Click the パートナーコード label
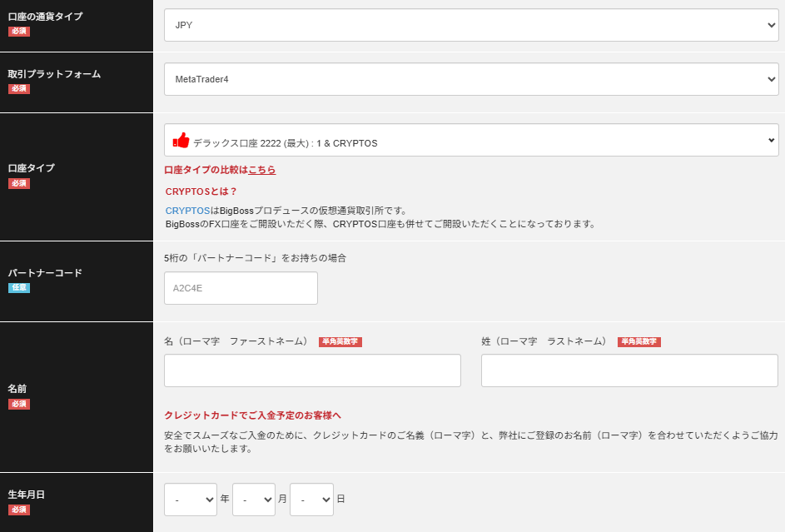This screenshot has width=785, height=532. point(45,273)
